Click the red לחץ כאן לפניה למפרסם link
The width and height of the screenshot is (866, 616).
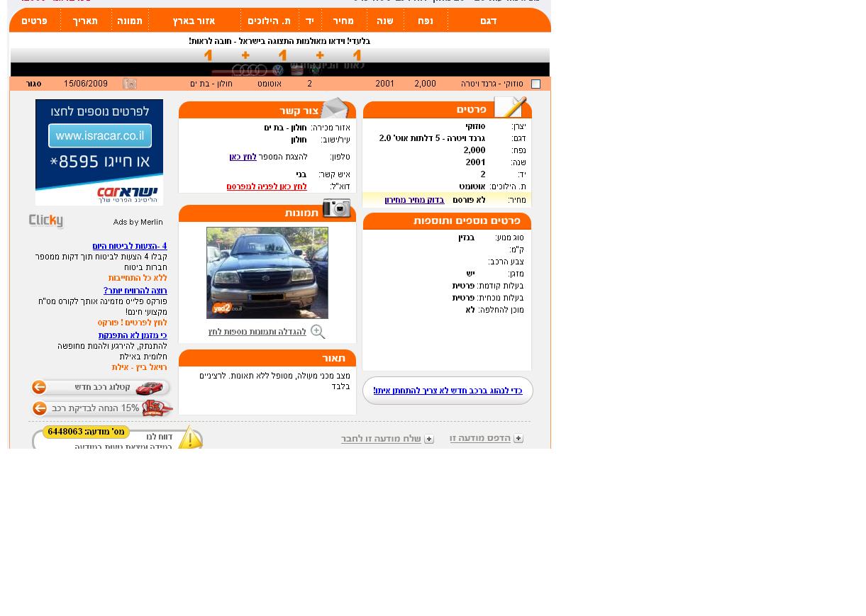coord(267,186)
